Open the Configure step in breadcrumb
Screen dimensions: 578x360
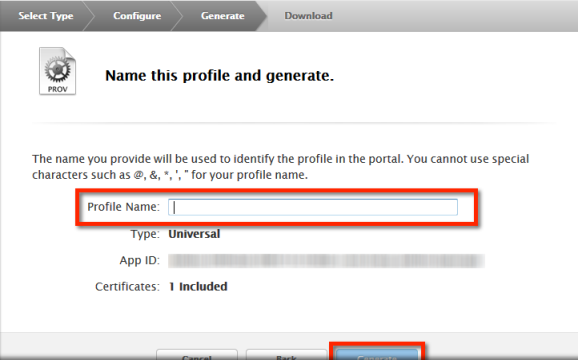pos(137,16)
